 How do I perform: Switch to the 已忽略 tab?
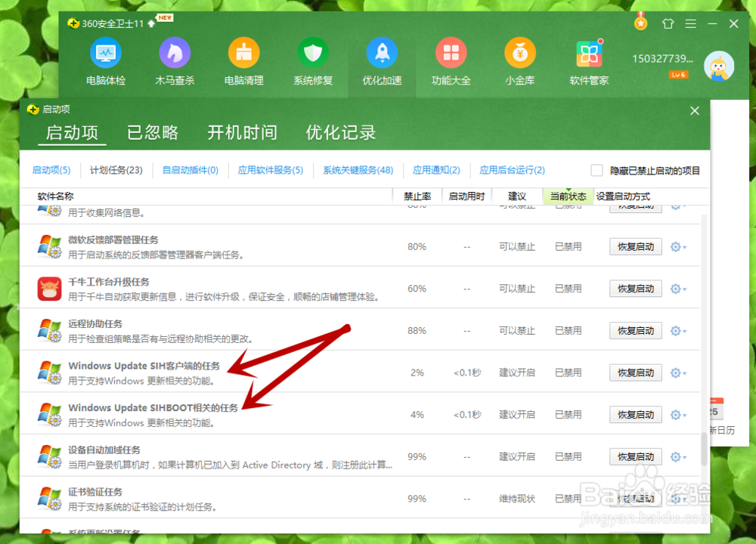point(153,132)
